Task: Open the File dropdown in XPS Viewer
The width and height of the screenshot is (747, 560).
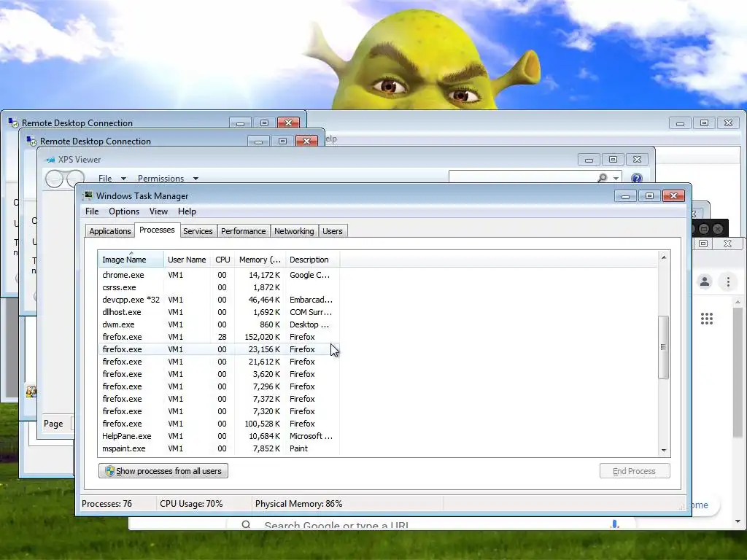Action: tap(112, 179)
